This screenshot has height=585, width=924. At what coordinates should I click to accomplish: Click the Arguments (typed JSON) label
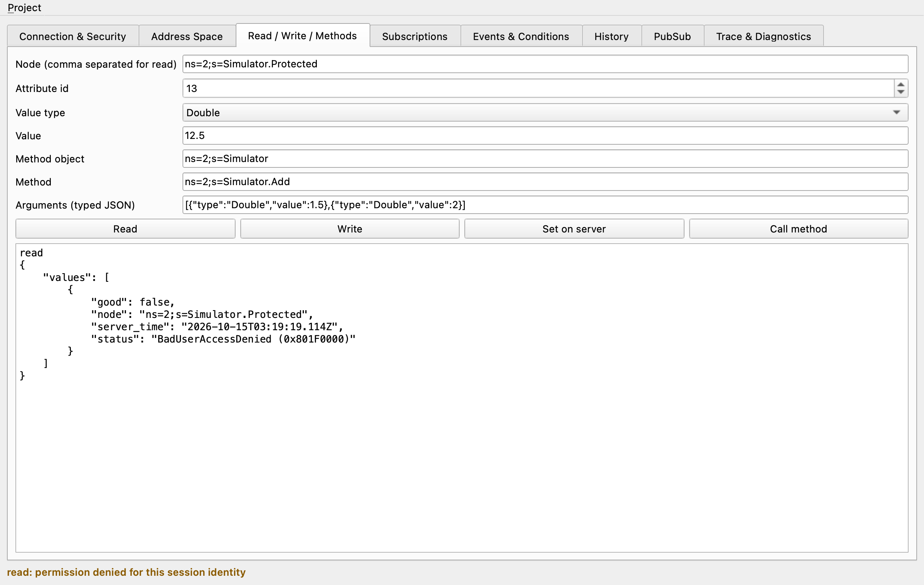click(75, 205)
